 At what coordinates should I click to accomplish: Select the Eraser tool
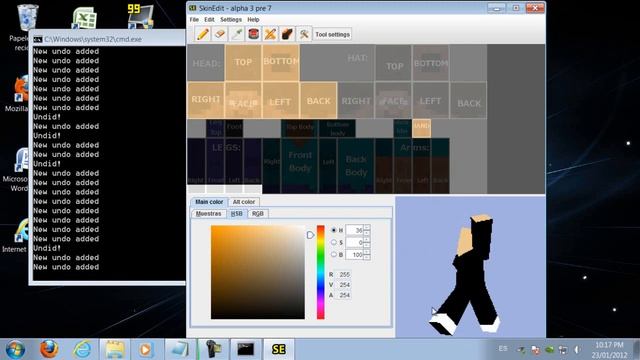(220, 34)
